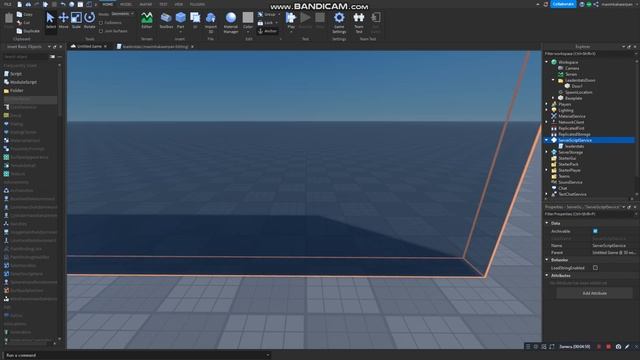The width and height of the screenshot is (640, 360).
Task: Open the Toolbox
Action: coord(166,20)
